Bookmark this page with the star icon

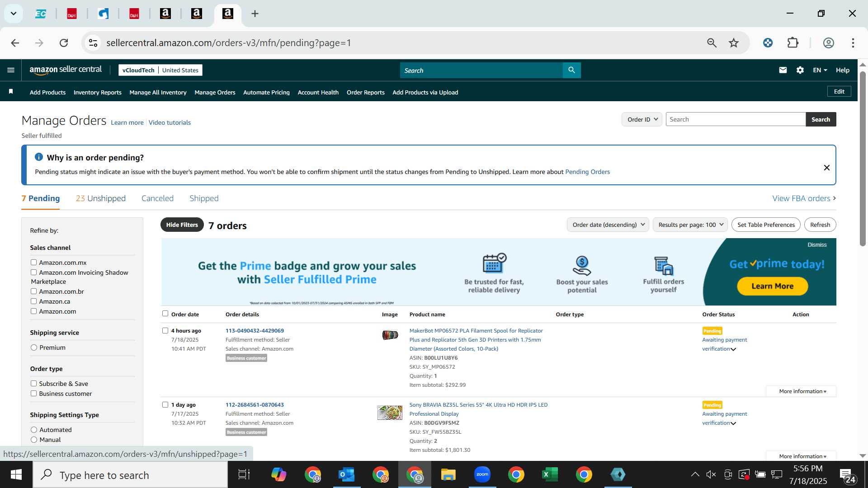coord(733,43)
